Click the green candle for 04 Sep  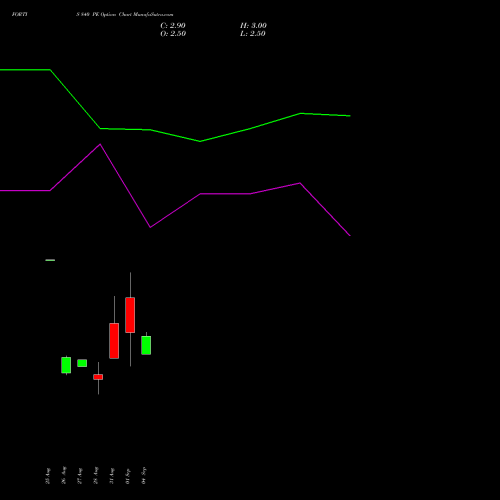click(146, 345)
